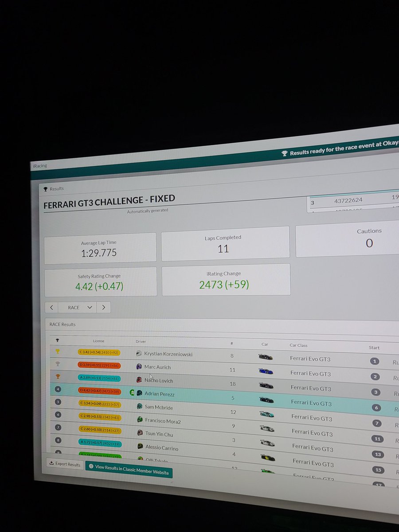This screenshot has height=532, width=399.
Task: Click the Car Class column header
Action: (298, 345)
